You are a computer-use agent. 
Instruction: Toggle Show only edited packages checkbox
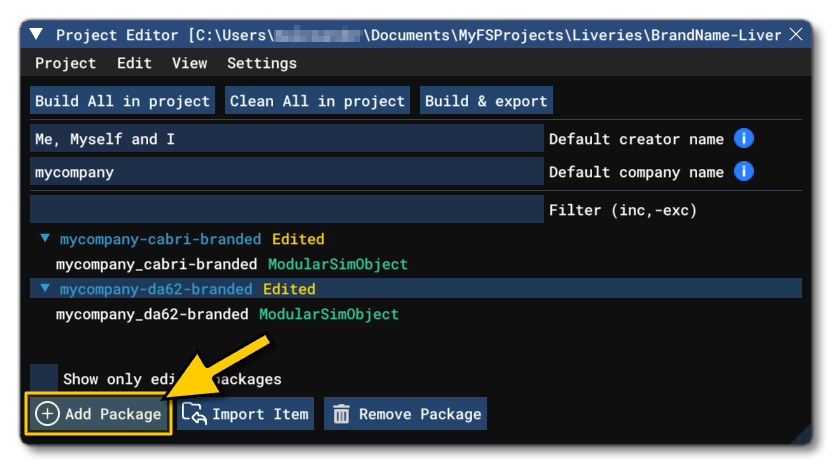tap(44, 378)
